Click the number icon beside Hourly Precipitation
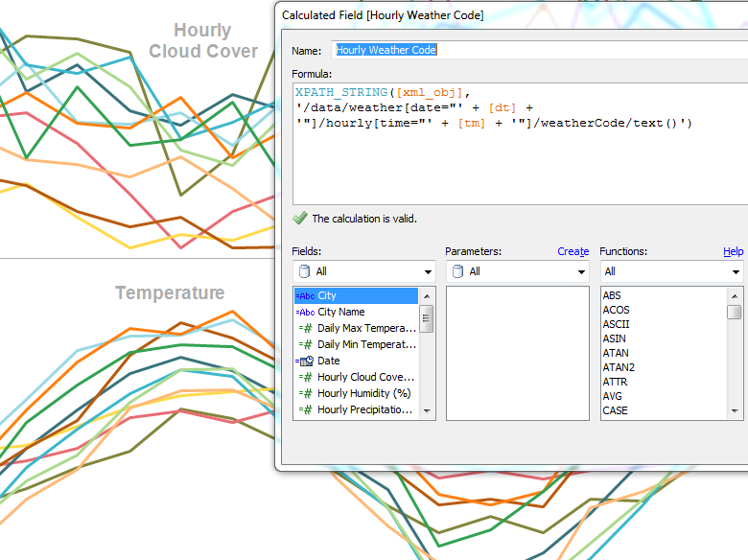The height and width of the screenshot is (560, 748). click(305, 409)
